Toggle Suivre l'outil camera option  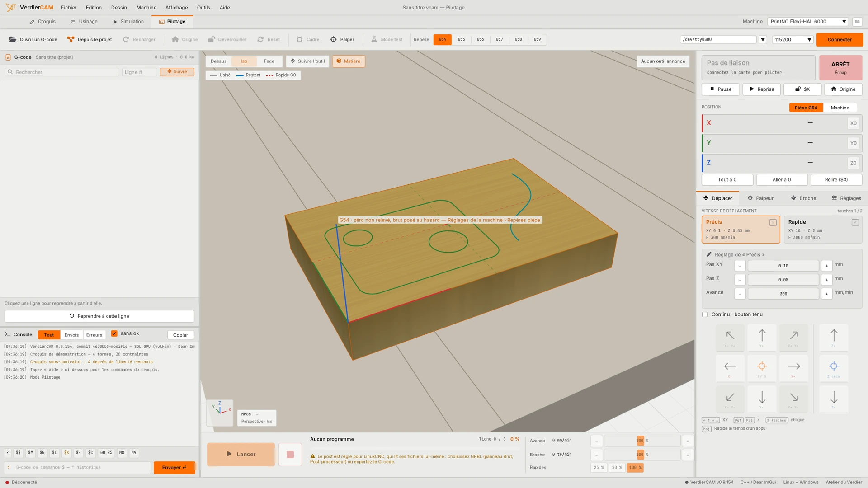click(307, 61)
